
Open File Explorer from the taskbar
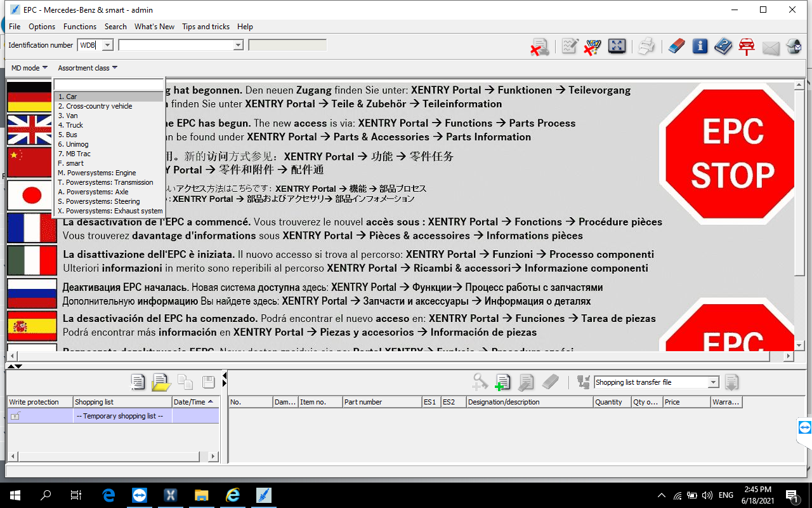(201, 495)
